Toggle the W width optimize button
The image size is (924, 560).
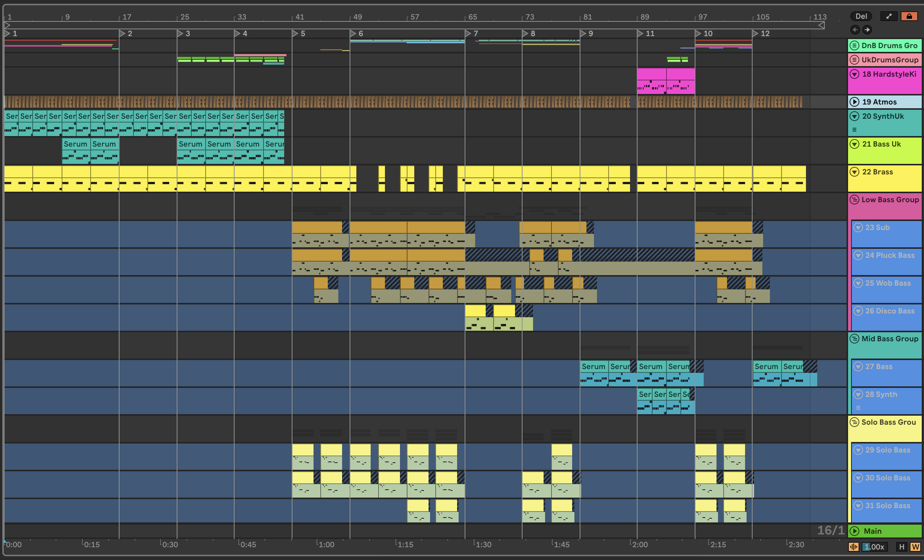[x=915, y=547]
